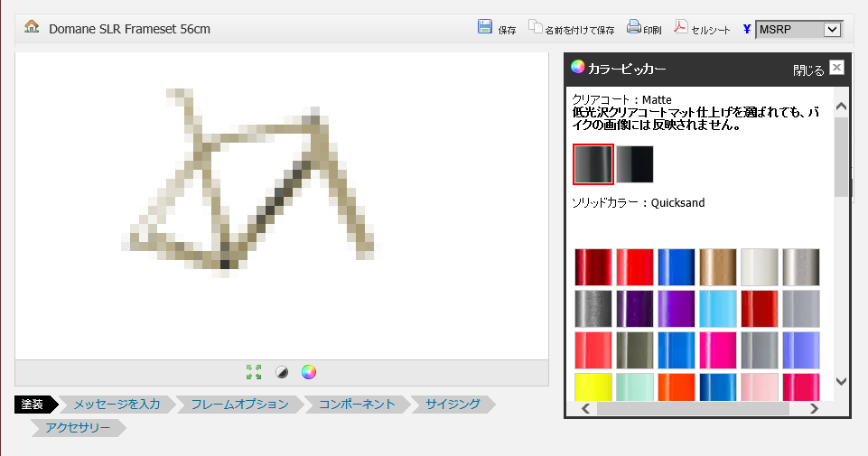Click the color picker scroll left arrow
This screenshot has width=868, height=456.
(585, 408)
